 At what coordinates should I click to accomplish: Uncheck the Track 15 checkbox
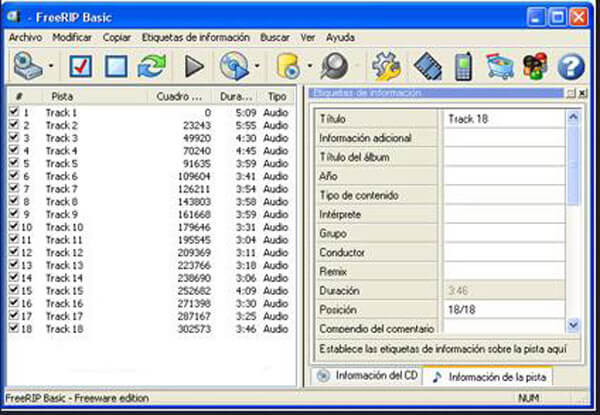click(14, 290)
